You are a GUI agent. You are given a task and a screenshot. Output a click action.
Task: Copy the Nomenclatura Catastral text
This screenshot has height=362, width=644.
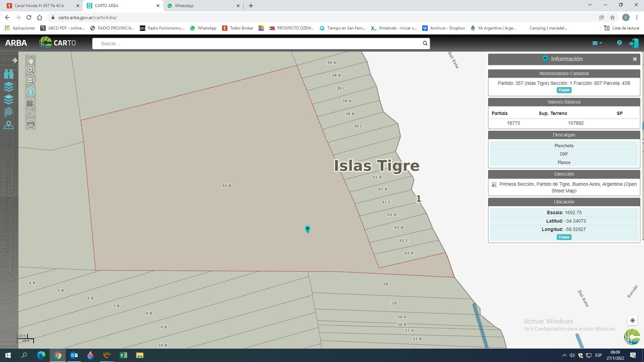pyautogui.click(x=564, y=90)
